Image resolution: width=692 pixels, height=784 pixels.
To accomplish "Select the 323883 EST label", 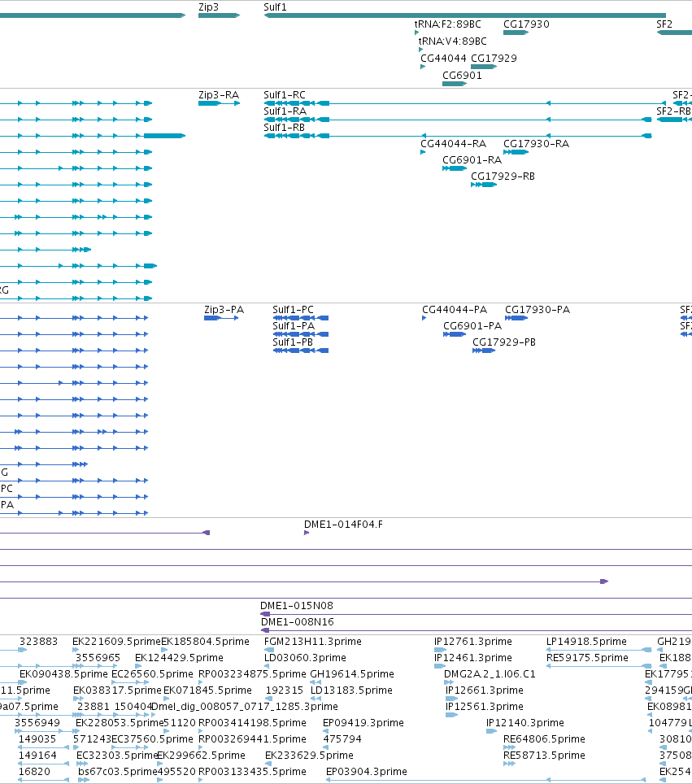I will click(x=38, y=641).
